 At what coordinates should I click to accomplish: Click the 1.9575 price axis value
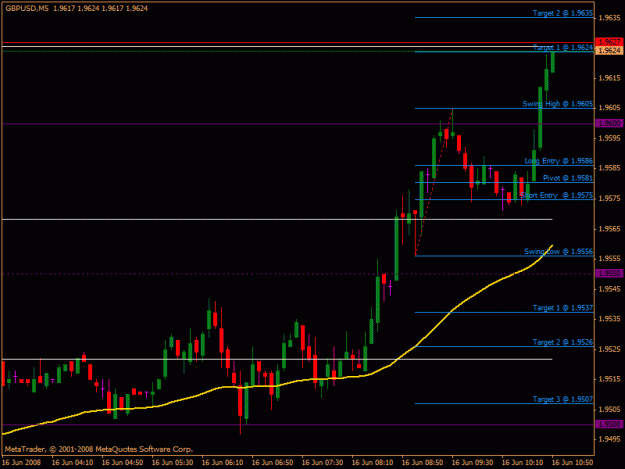(x=610, y=198)
